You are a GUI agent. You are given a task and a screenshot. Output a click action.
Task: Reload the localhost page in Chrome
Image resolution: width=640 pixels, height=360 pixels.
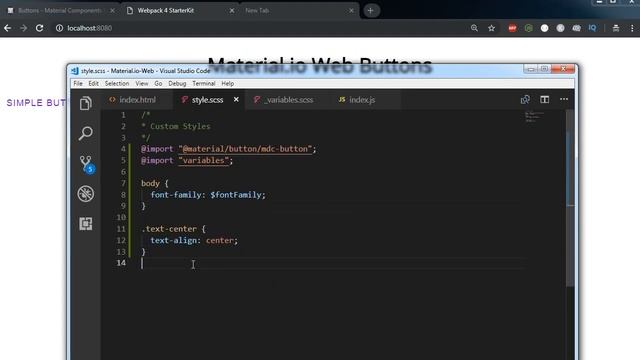pos(40,28)
